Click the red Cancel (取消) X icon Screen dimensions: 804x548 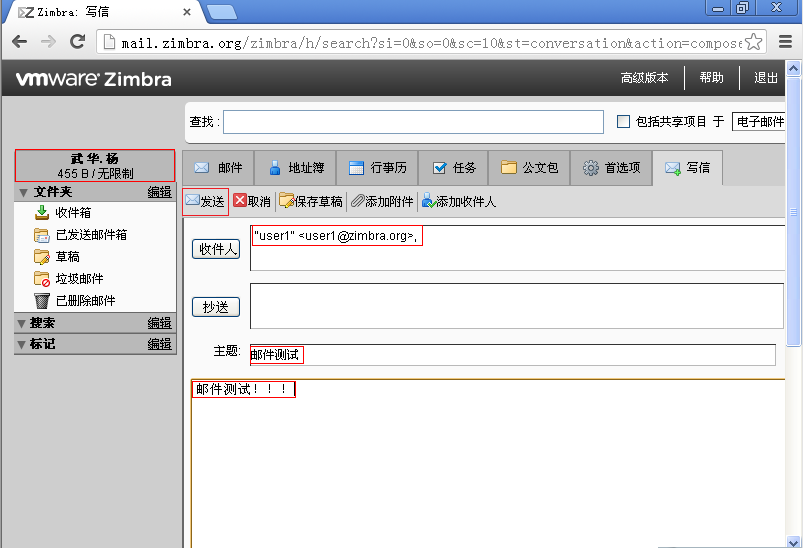pos(239,200)
